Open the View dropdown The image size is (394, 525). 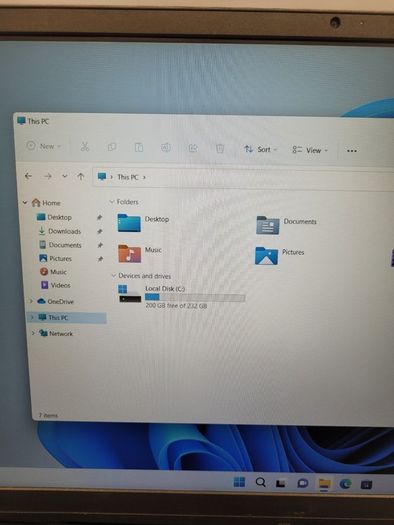point(310,150)
